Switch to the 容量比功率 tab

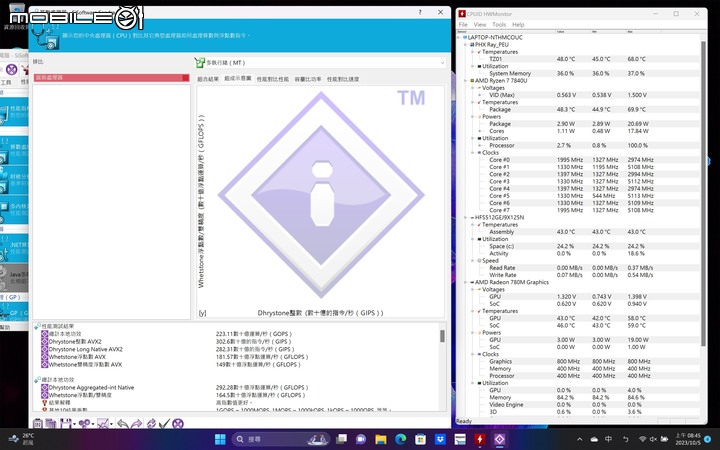click(x=308, y=79)
